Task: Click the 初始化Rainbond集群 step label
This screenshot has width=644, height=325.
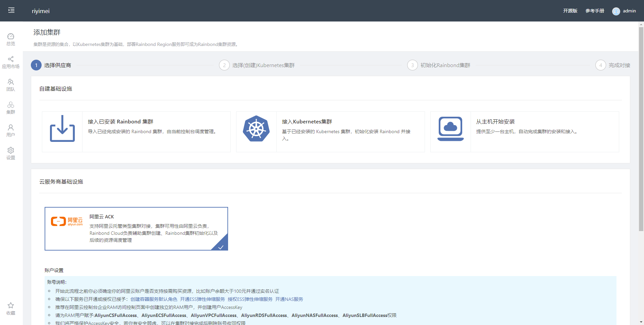Action: [445, 65]
